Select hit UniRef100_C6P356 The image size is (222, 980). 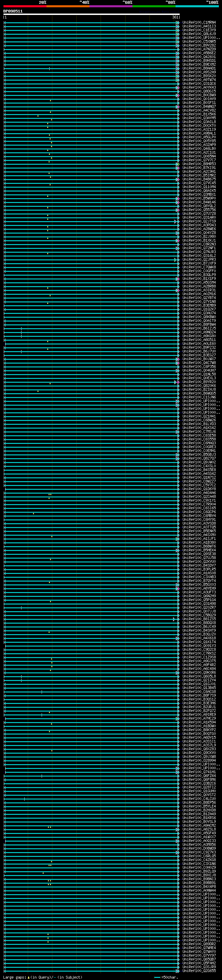point(199,367)
